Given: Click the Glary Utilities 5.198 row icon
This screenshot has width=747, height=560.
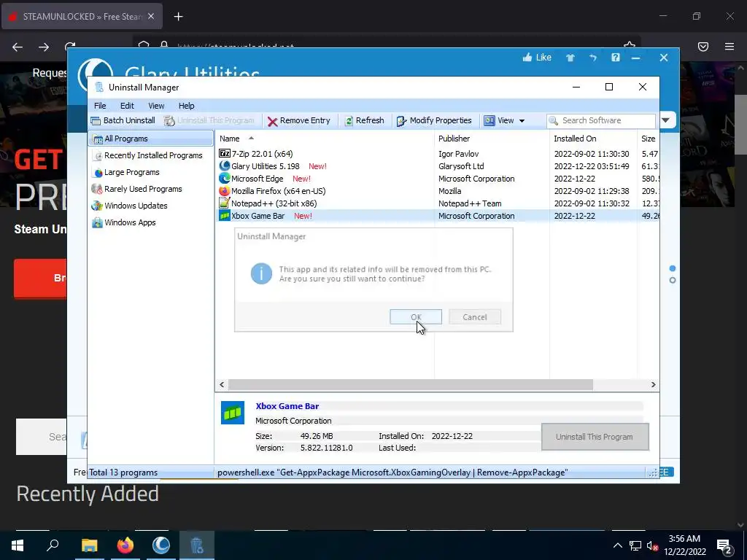Looking at the screenshot, I should click(x=225, y=166).
